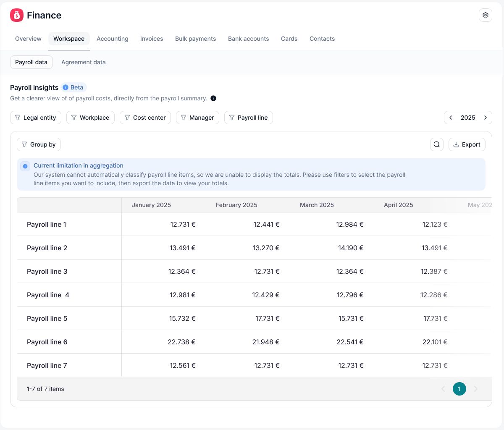Select the Payroll line 2 row label
The width and height of the screenshot is (504, 430).
pos(47,248)
